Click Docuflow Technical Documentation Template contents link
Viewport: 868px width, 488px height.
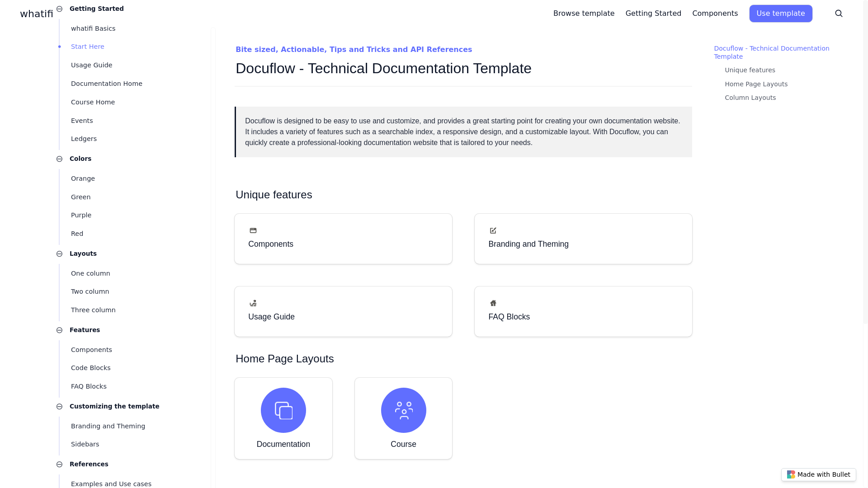772,52
